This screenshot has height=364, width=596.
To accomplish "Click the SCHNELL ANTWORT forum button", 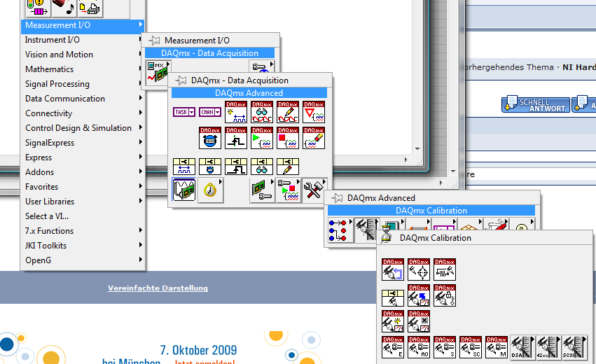I will click(x=536, y=104).
